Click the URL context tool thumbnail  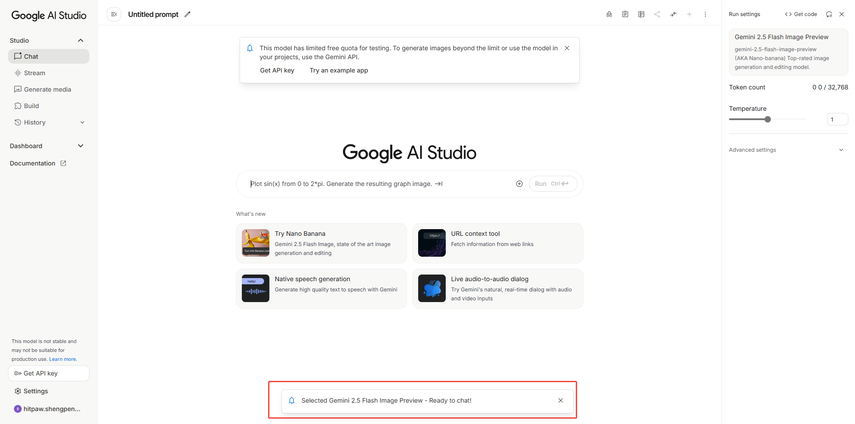432,243
